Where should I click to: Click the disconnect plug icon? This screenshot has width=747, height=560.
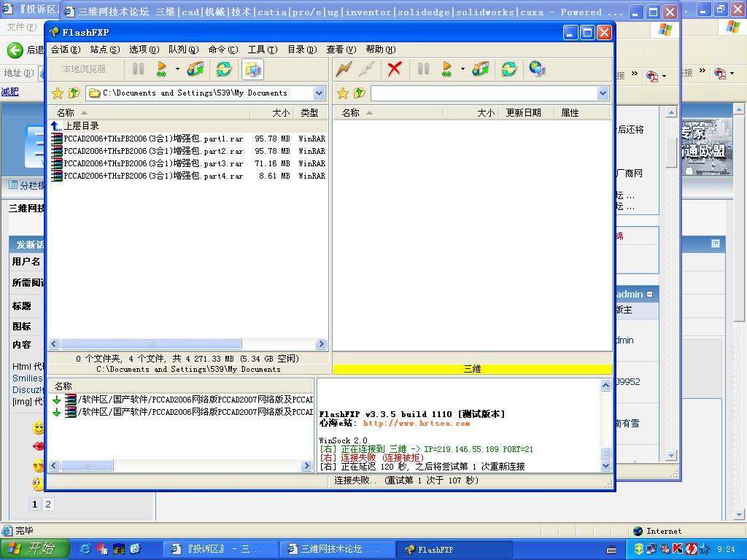[x=367, y=69]
